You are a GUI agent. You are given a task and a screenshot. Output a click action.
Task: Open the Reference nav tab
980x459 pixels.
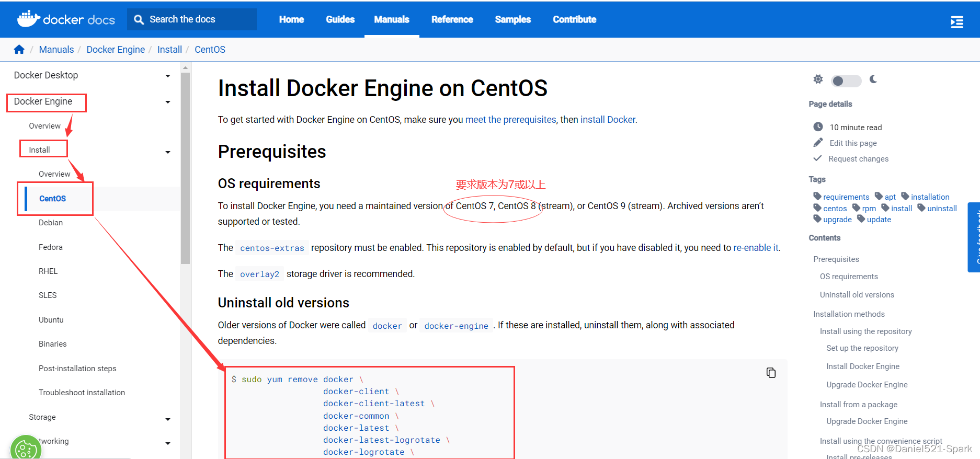pyautogui.click(x=452, y=19)
